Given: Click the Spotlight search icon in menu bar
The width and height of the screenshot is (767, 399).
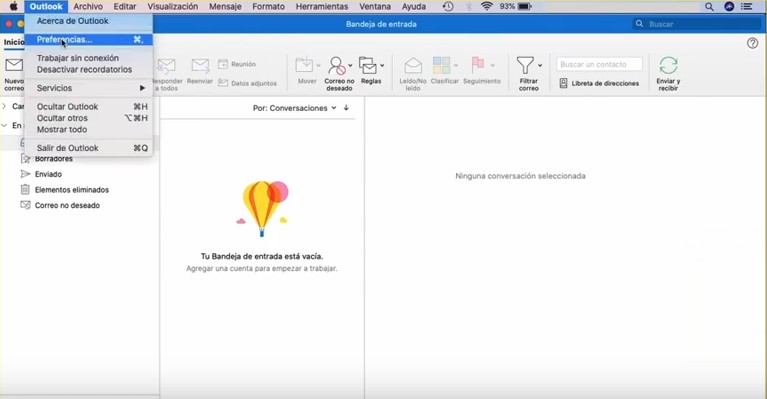Looking at the screenshot, I should point(709,6).
